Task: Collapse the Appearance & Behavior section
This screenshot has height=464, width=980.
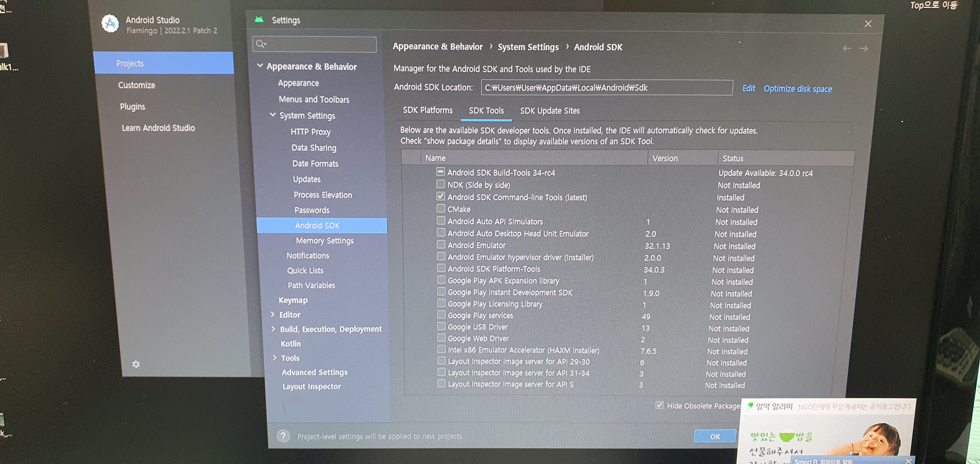Action: 260,65
